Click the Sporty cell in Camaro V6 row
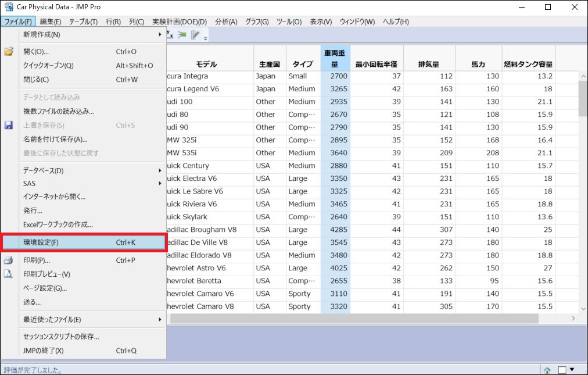 point(299,294)
